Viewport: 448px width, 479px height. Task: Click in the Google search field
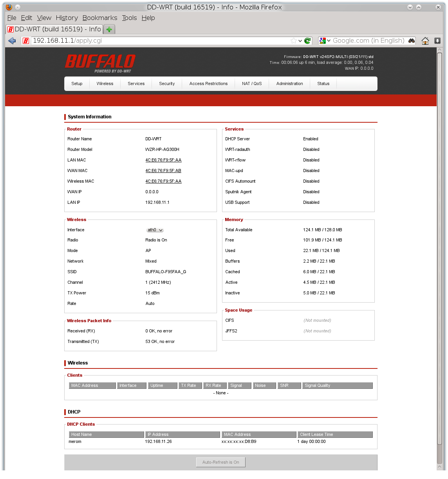pos(369,41)
